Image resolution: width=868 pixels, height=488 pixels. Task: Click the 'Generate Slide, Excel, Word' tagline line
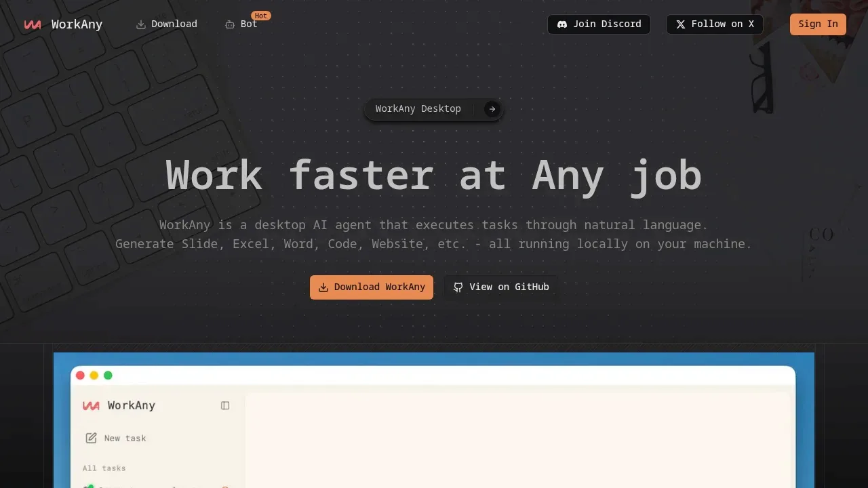click(x=434, y=243)
